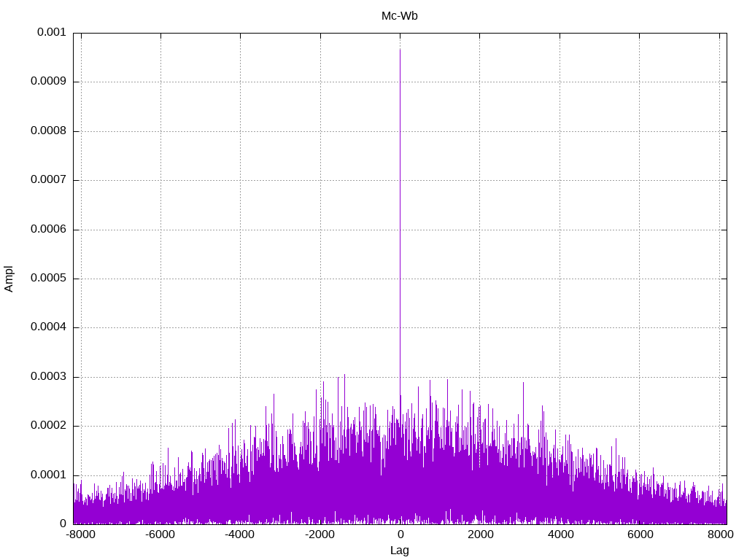Click the -2000 x-axis tick label

pyautogui.click(x=320, y=535)
